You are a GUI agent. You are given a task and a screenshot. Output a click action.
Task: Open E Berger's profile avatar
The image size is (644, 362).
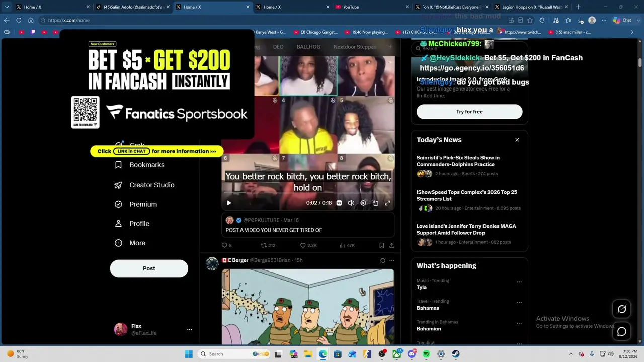pyautogui.click(x=212, y=263)
